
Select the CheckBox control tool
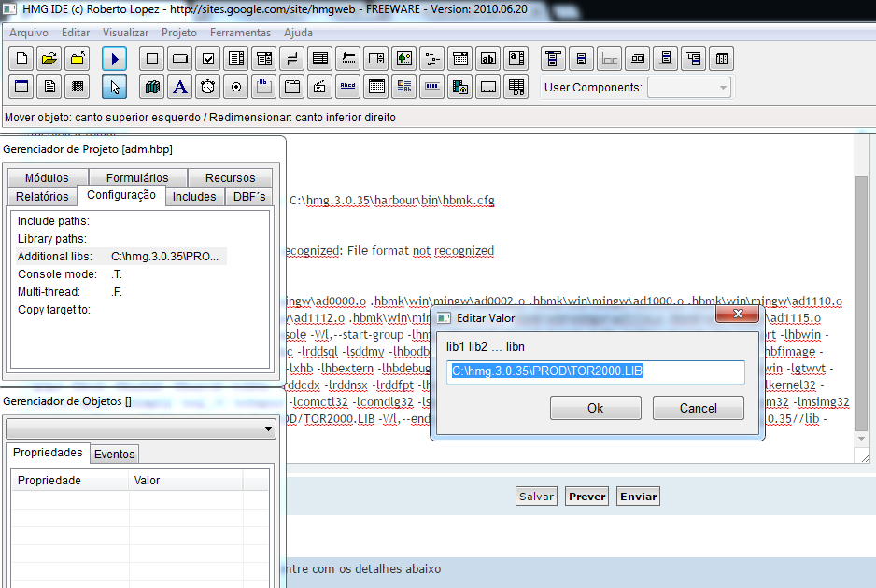208,59
